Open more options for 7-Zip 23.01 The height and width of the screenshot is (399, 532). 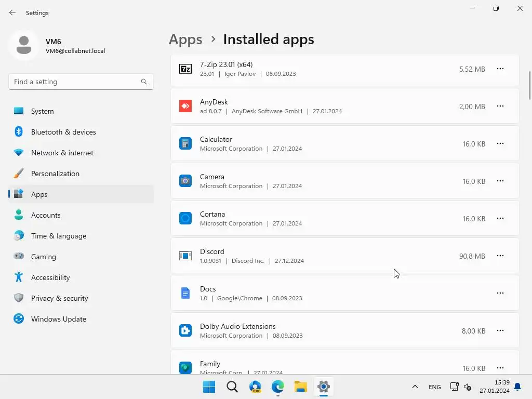click(x=500, y=69)
